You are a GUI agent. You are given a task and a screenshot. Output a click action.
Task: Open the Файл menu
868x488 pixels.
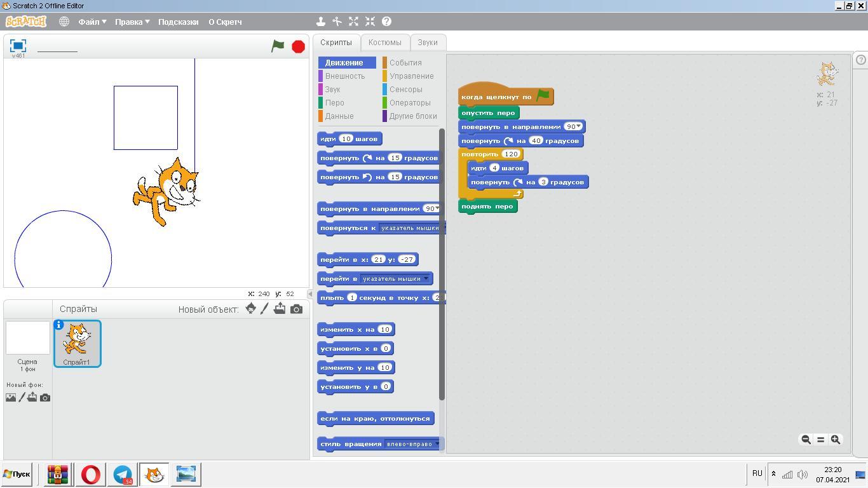click(92, 22)
